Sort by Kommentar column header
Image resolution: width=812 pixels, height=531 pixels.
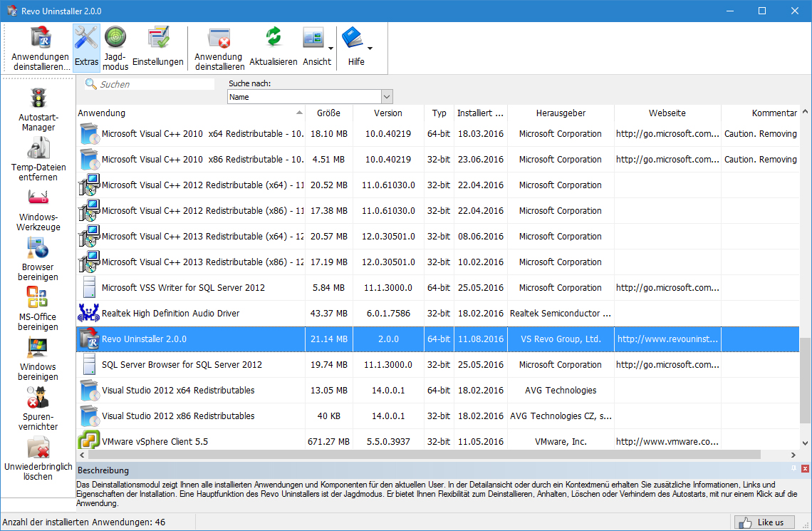pyautogui.click(x=760, y=113)
